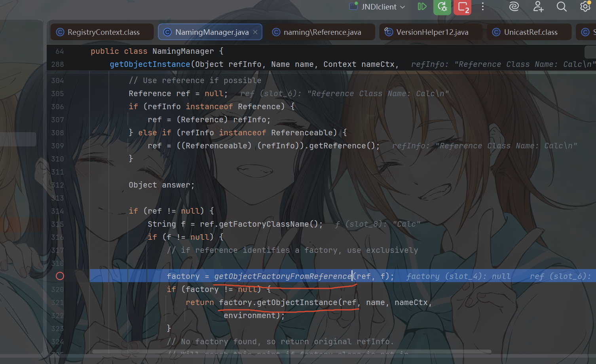
Task: Click "getFactoryClassName" in the code
Action: [264, 224]
